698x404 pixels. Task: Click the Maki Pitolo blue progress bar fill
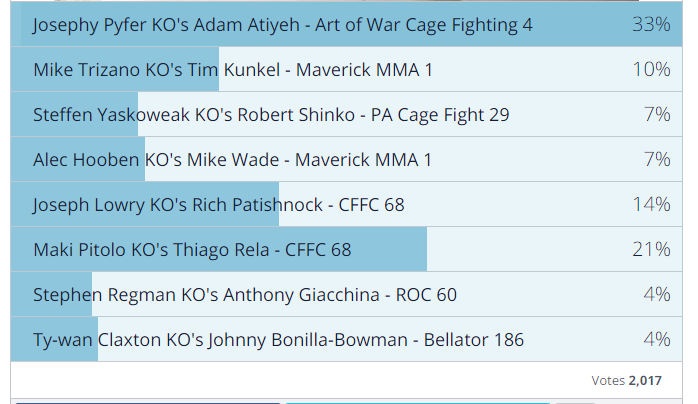pyautogui.click(x=219, y=249)
